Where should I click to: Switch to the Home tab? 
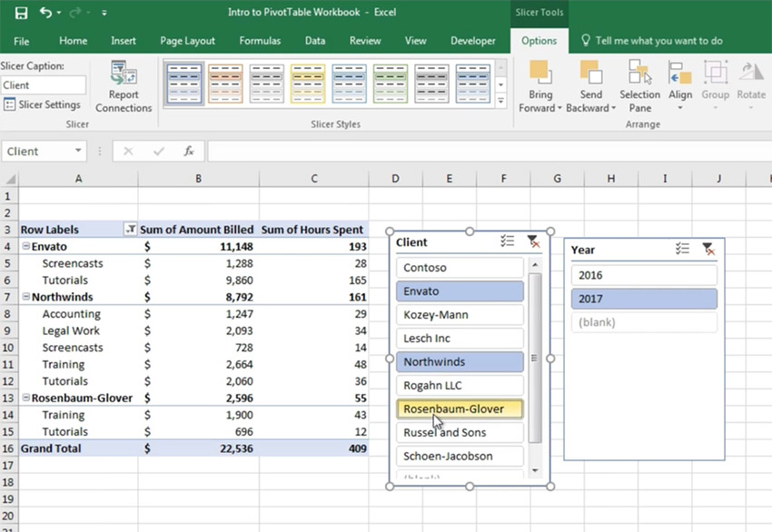(73, 41)
